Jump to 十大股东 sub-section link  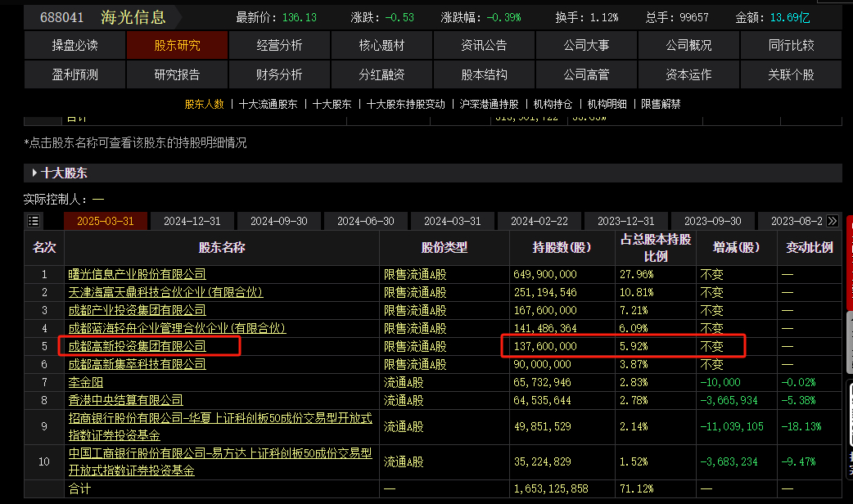(332, 104)
